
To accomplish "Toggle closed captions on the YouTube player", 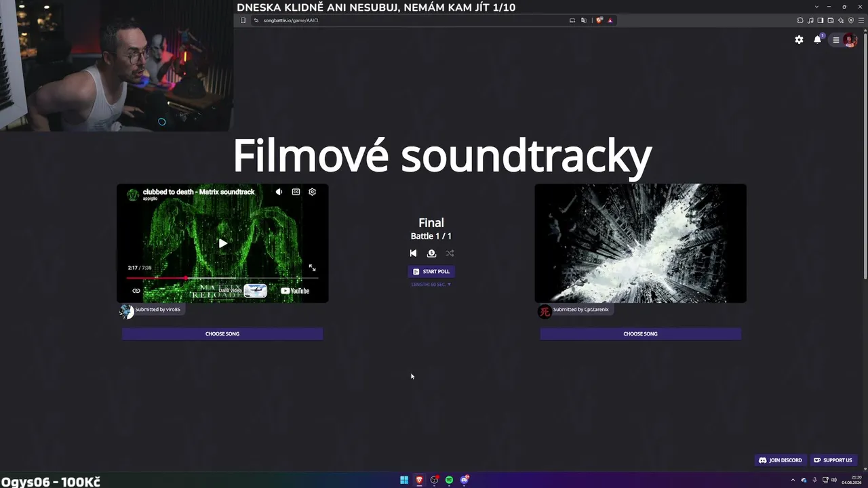I will 296,192.
